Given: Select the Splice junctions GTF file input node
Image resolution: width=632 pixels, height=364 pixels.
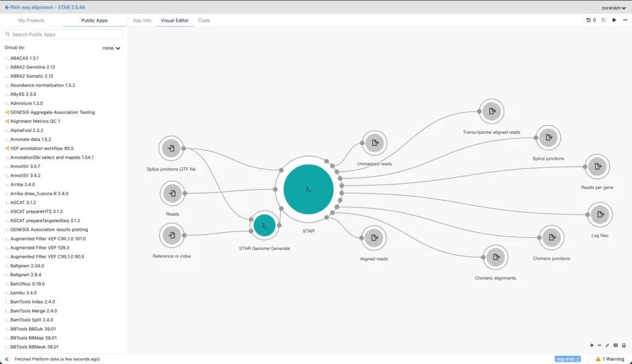Looking at the screenshot, I should click(171, 148).
